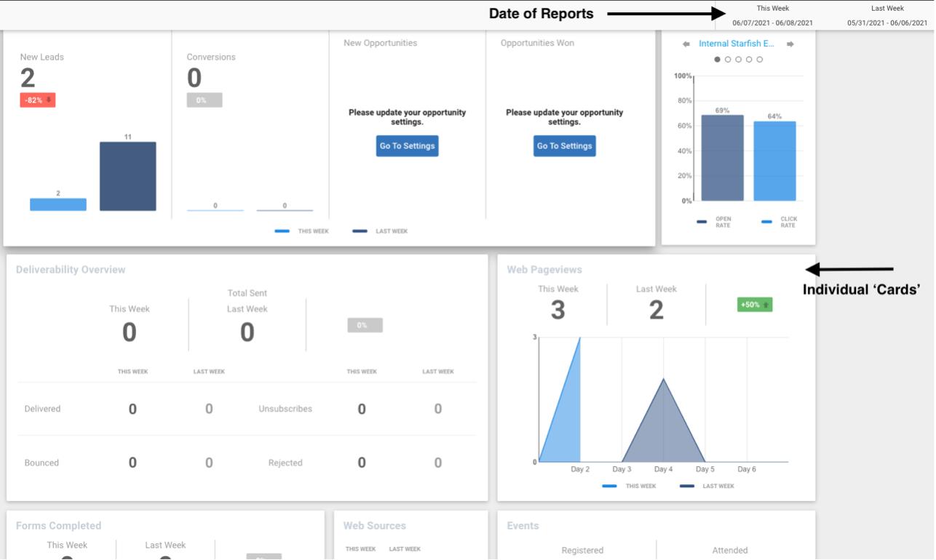Select the 64% Click Rate bar
The width and height of the screenshot is (936, 560).
tap(774, 161)
